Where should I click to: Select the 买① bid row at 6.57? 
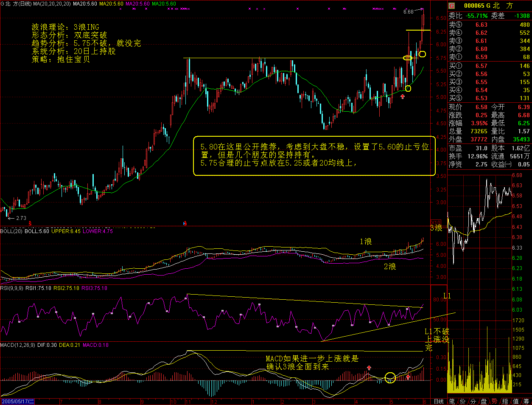tap(490, 66)
